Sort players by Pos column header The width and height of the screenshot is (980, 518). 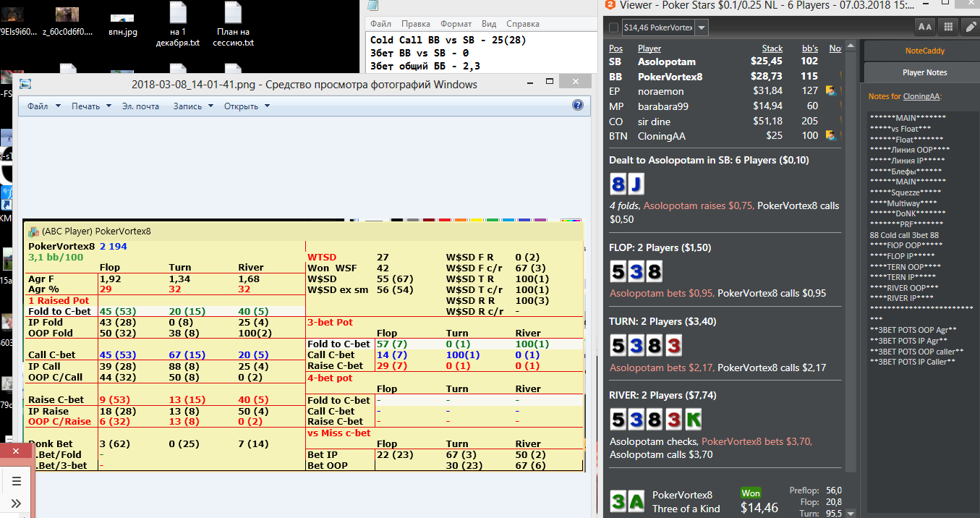coord(615,48)
